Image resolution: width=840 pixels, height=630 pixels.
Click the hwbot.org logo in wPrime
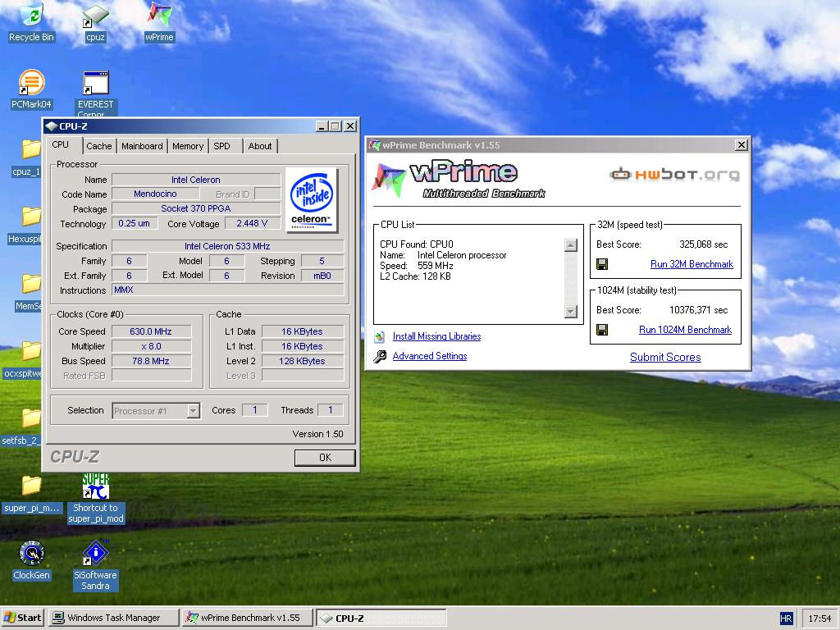(674, 174)
